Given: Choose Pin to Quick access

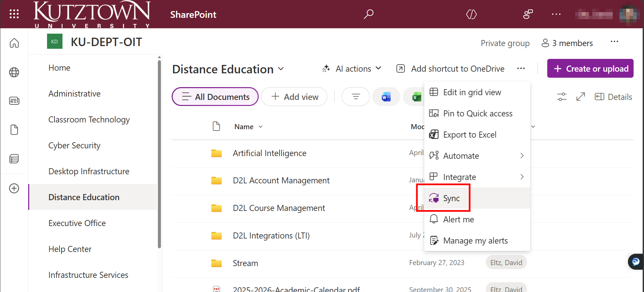Looking at the screenshot, I should pyautogui.click(x=477, y=113).
